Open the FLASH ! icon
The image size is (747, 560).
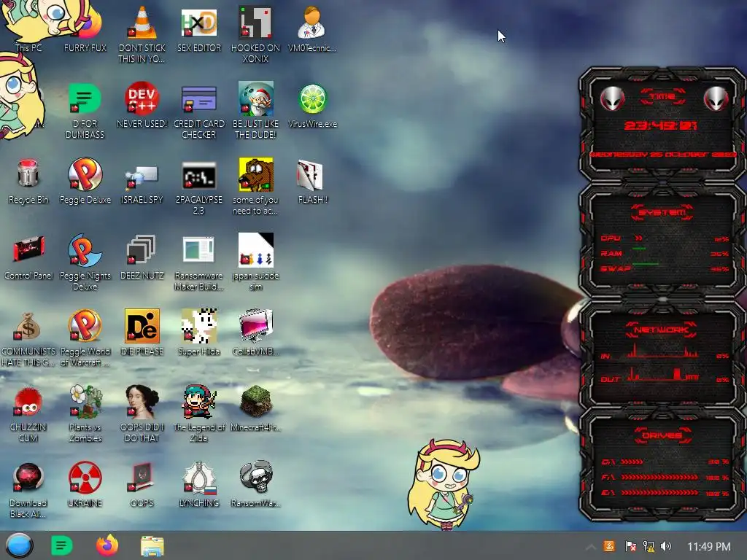pos(310,175)
